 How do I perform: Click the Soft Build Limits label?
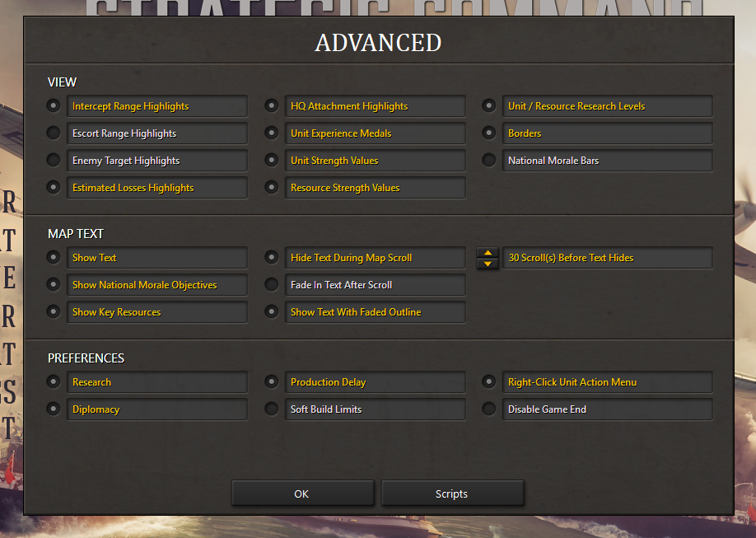(375, 409)
